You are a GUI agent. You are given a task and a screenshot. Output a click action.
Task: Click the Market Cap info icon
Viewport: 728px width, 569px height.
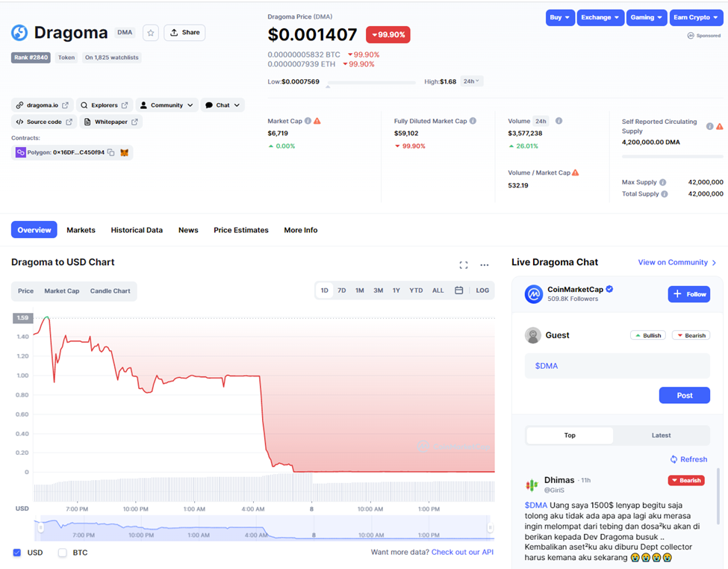point(308,121)
